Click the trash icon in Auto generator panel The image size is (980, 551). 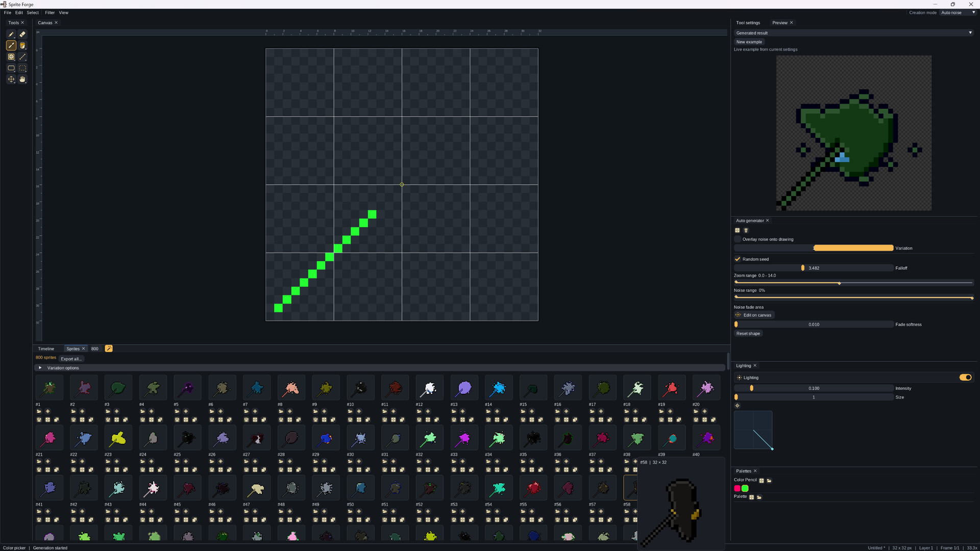click(746, 230)
